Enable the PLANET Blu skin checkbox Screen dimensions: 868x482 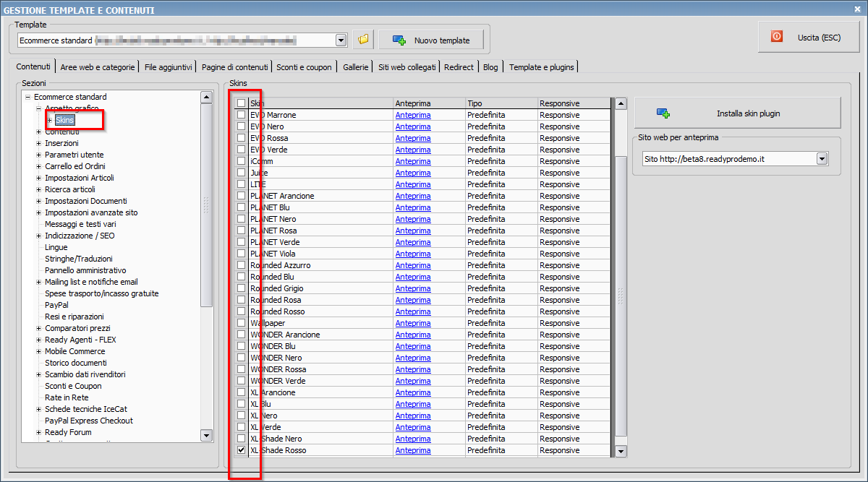click(241, 207)
